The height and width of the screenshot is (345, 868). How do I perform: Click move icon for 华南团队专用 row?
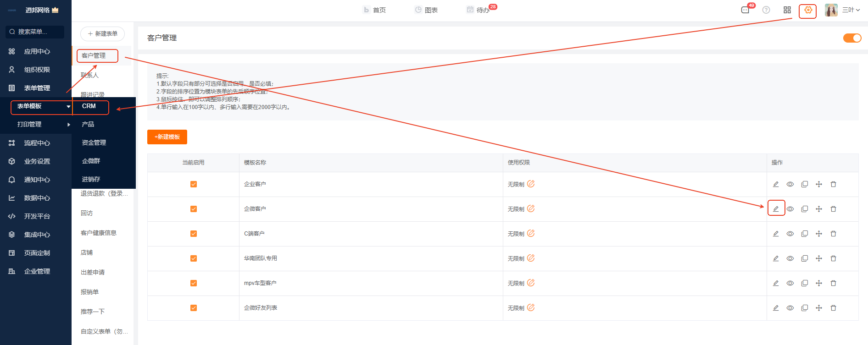tap(819, 258)
